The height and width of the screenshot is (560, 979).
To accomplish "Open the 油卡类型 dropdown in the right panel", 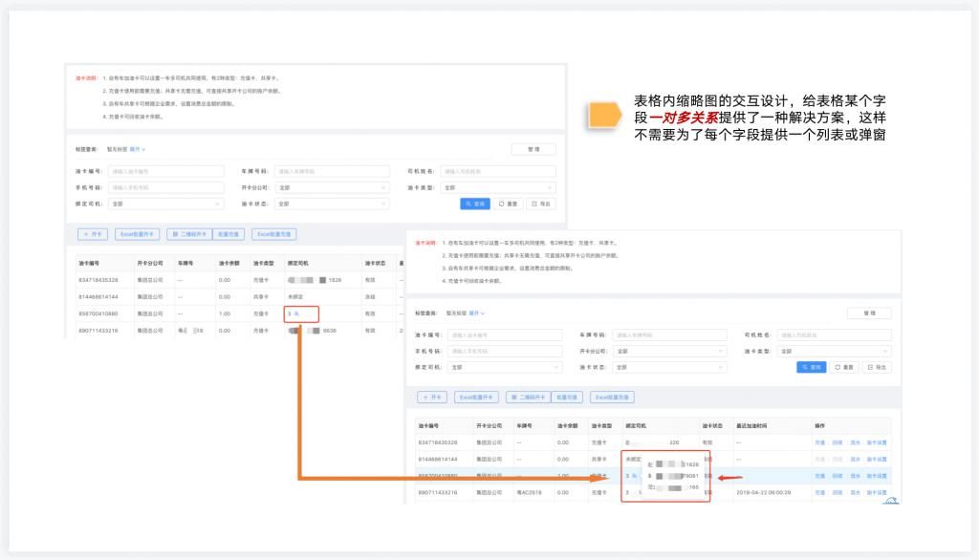I will pos(834,351).
